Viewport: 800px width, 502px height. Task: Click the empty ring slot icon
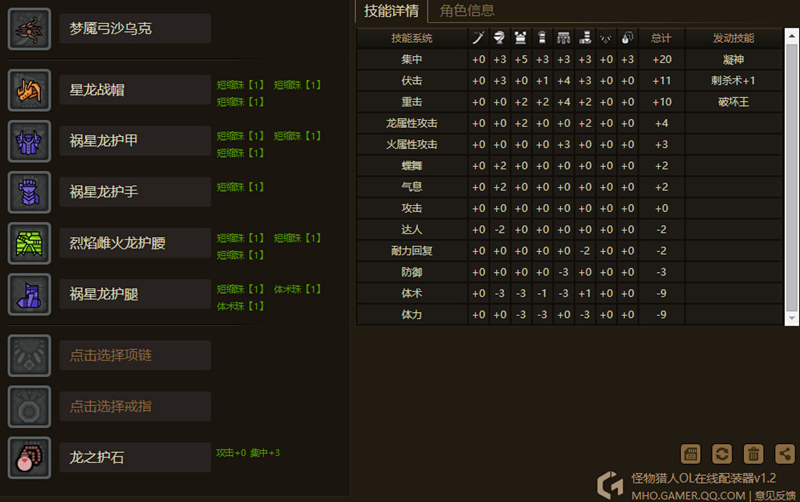29,407
